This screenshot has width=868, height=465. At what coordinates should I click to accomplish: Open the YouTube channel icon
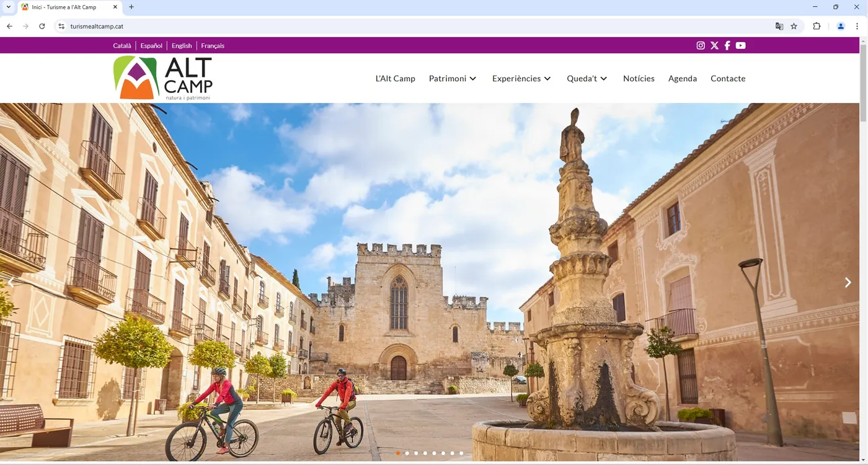click(740, 45)
